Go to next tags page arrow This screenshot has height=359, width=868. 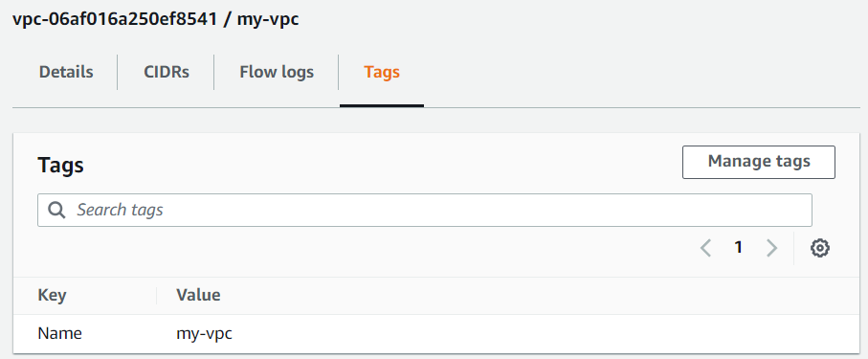point(771,248)
